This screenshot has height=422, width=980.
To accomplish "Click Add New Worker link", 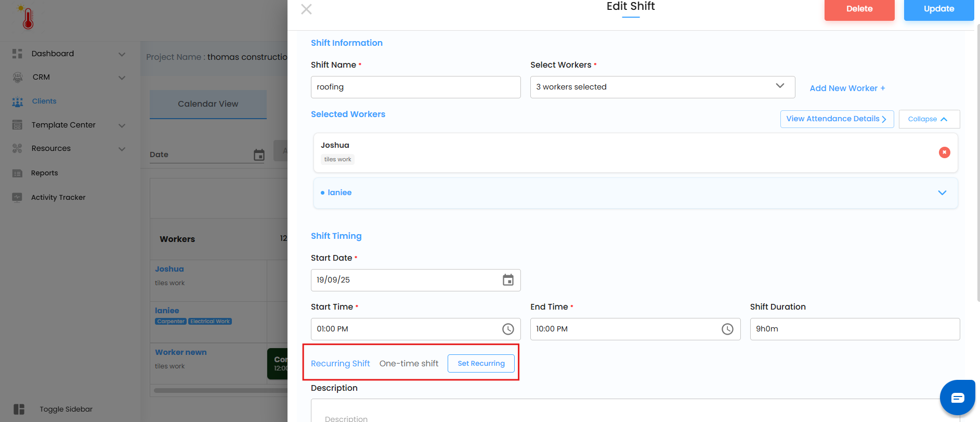I will click(x=847, y=88).
